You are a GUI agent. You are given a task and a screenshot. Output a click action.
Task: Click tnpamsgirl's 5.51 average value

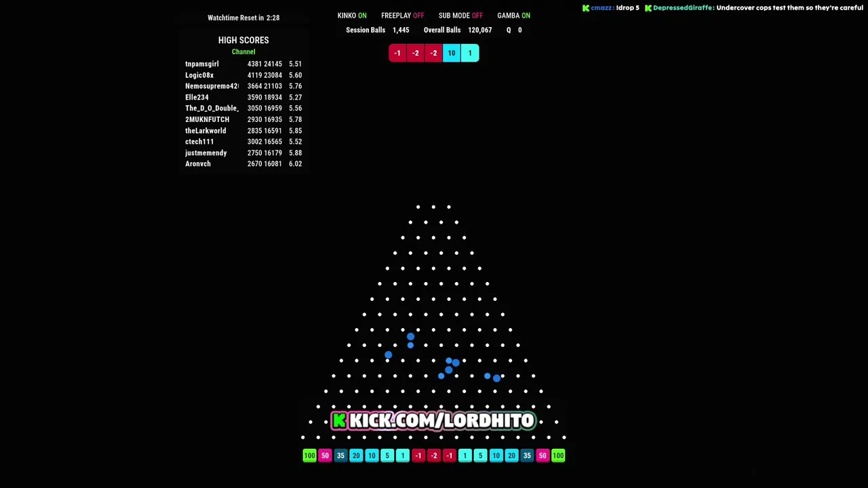click(x=295, y=64)
